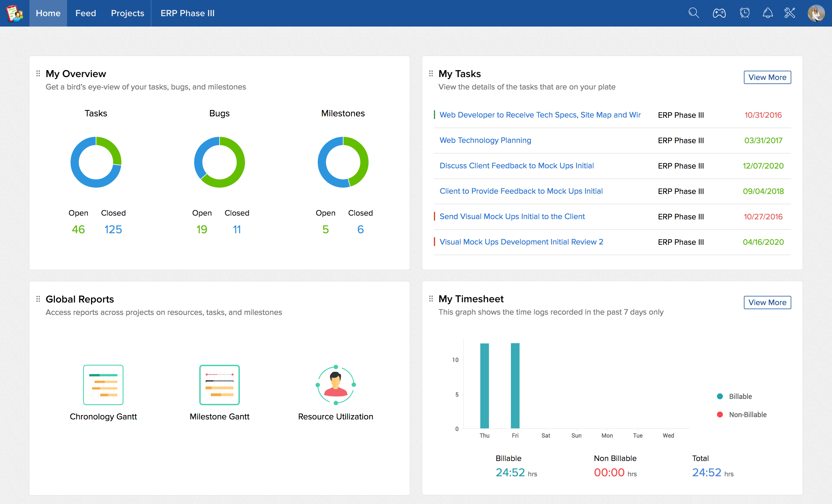Toggle Billable legend in timesheet chart
This screenshot has width=832, height=504.
point(734,396)
